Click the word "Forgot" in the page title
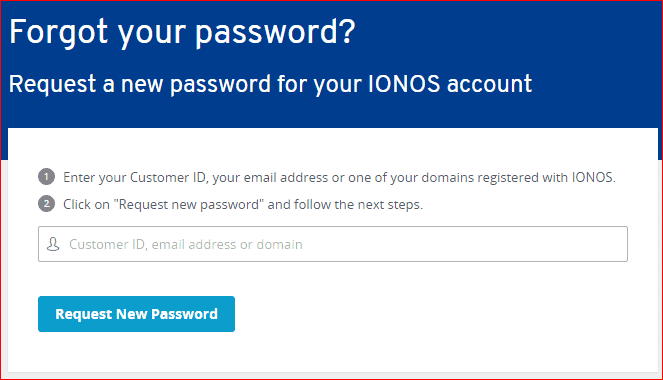Image resolution: width=663 pixels, height=380 pixels. (x=58, y=33)
